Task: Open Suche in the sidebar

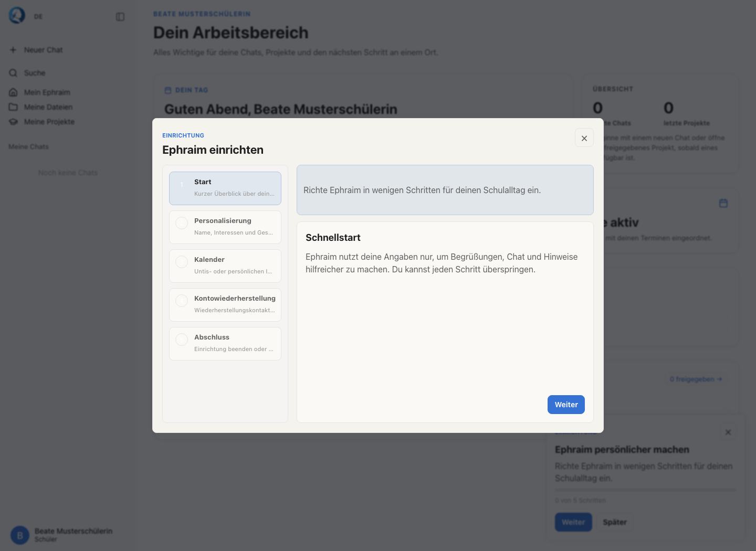Action: [x=35, y=73]
